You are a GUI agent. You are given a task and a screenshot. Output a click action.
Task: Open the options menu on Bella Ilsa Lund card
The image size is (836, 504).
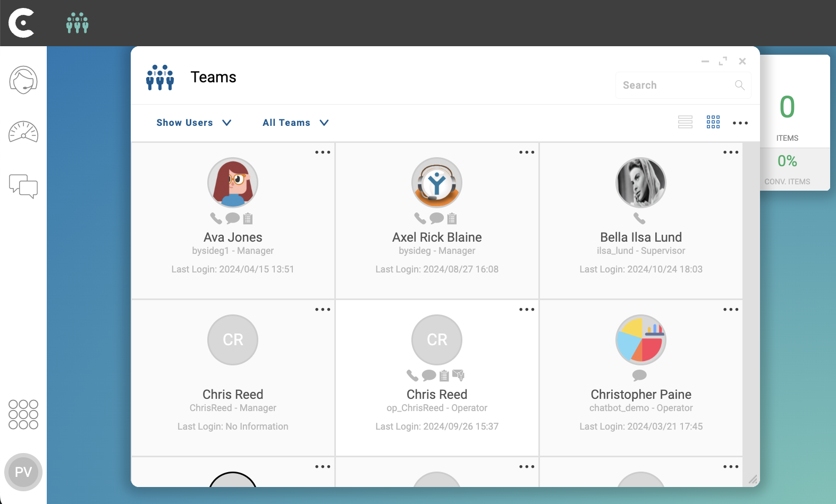click(x=731, y=152)
